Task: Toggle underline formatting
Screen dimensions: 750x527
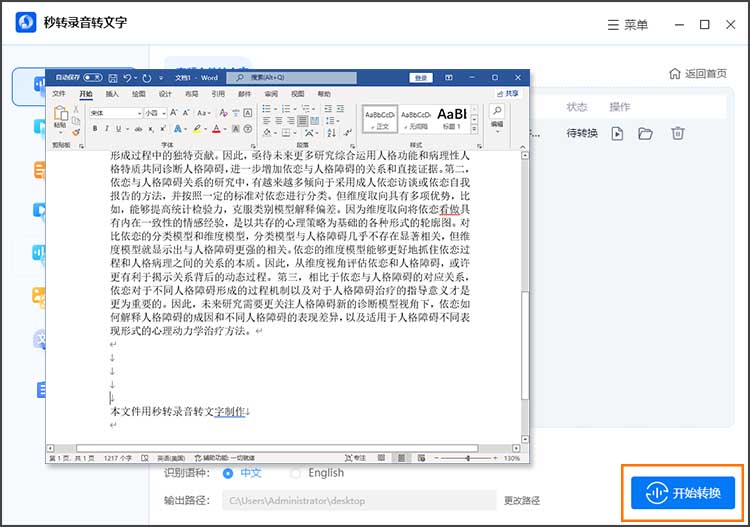Action: point(118,129)
